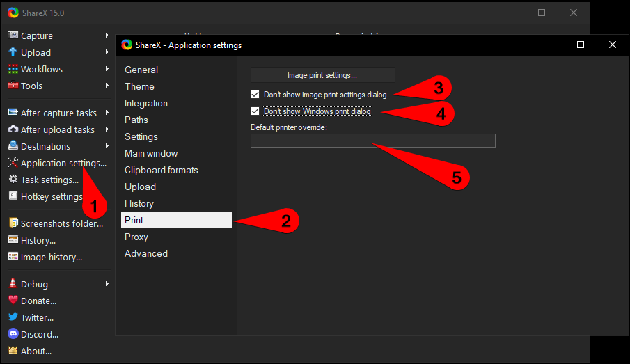Click the Hotkey settings icon
The width and height of the screenshot is (630, 364).
[13, 196]
